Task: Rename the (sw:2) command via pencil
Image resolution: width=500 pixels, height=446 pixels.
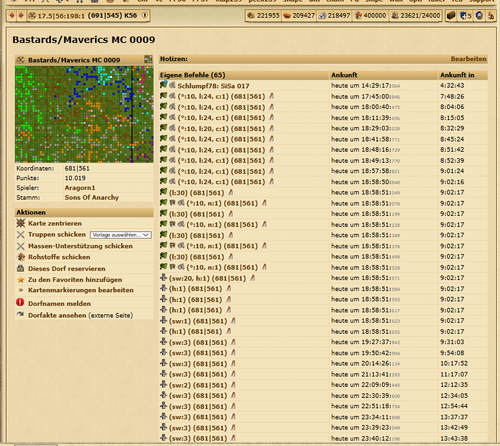Action: [x=233, y=385]
